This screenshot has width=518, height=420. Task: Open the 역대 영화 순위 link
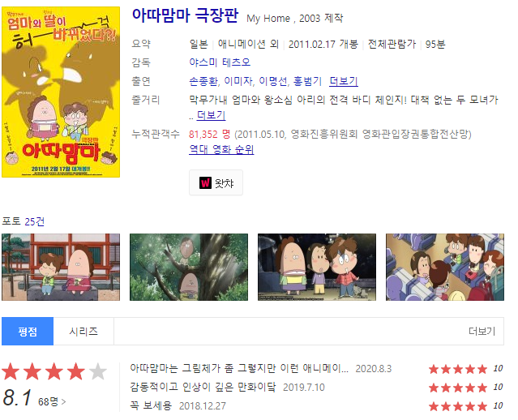pos(221,149)
